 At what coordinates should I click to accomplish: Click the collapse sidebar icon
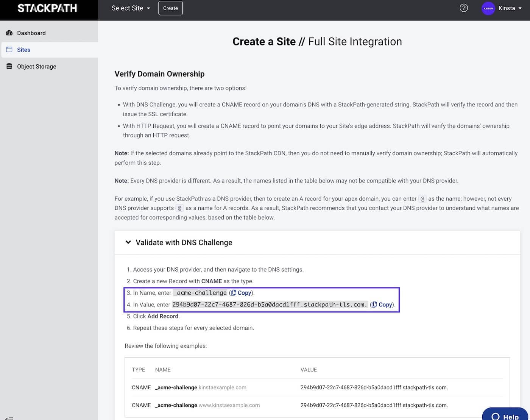point(9,418)
